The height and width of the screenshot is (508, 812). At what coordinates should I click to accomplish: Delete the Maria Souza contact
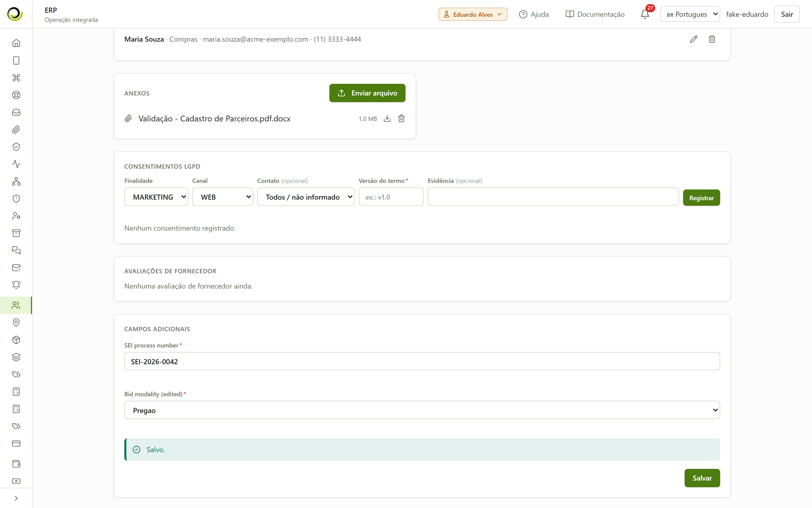[712, 39]
